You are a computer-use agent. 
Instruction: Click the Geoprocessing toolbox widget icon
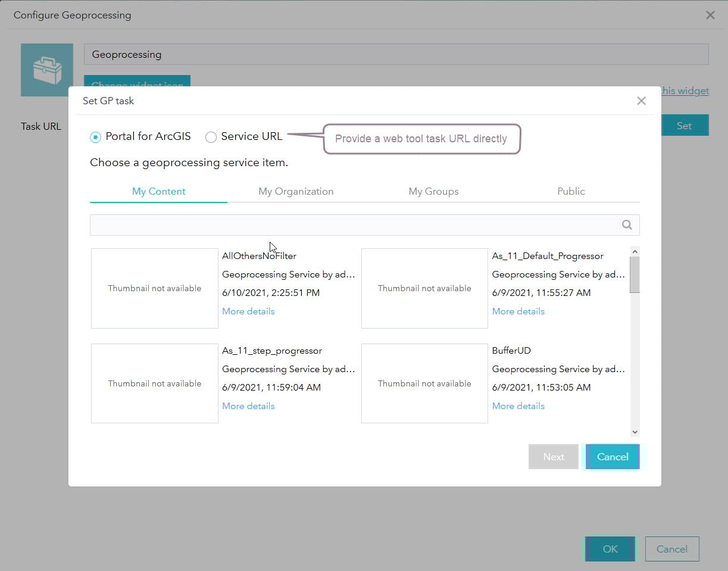tap(47, 70)
